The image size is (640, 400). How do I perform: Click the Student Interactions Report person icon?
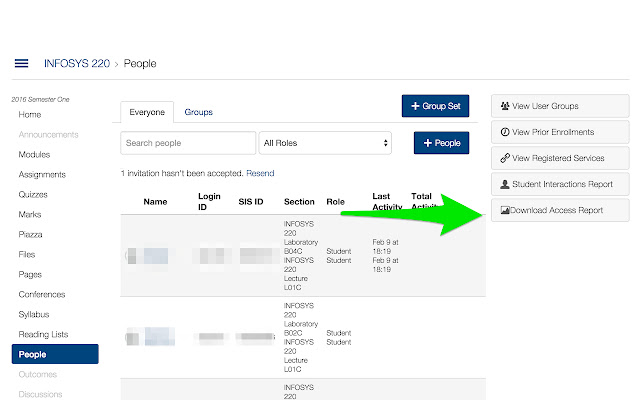tap(506, 184)
